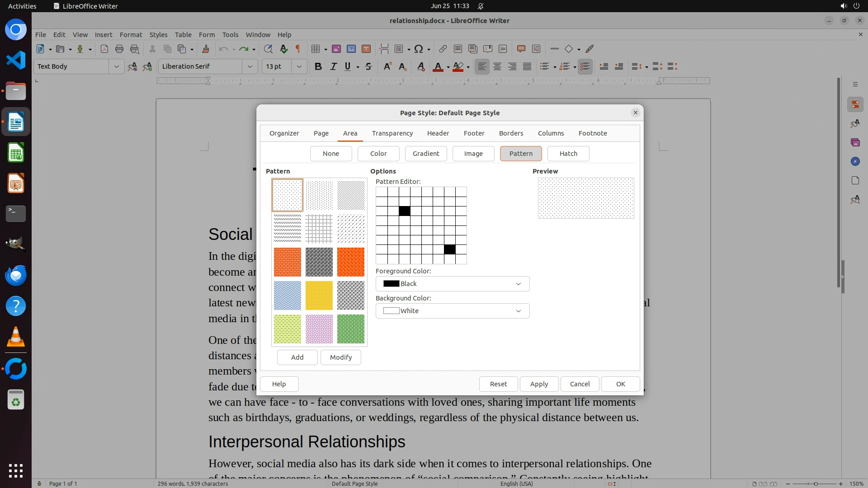The width and height of the screenshot is (868, 488).
Task: Open Foreground Color dropdown showing Black
Action: click(x=452, y=284)
